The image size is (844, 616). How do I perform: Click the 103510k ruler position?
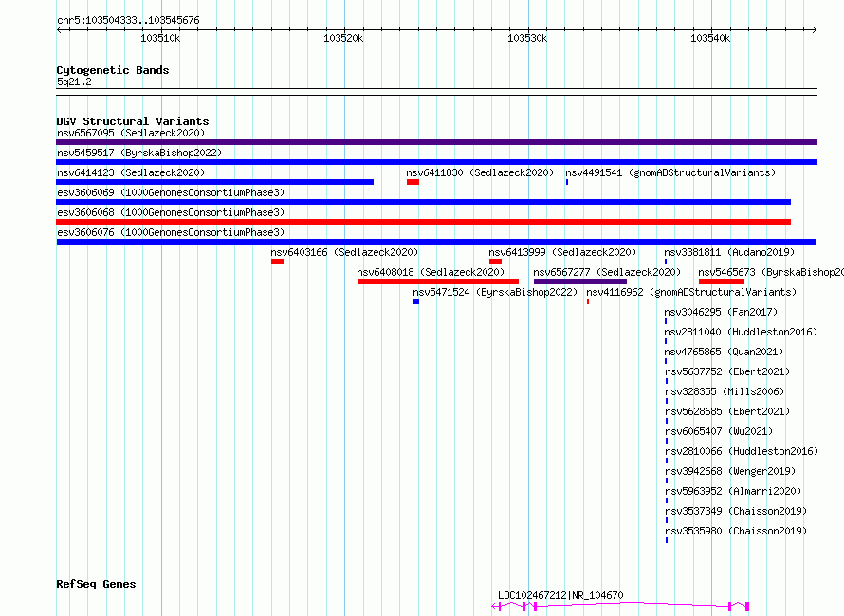[x=160, y=38]
